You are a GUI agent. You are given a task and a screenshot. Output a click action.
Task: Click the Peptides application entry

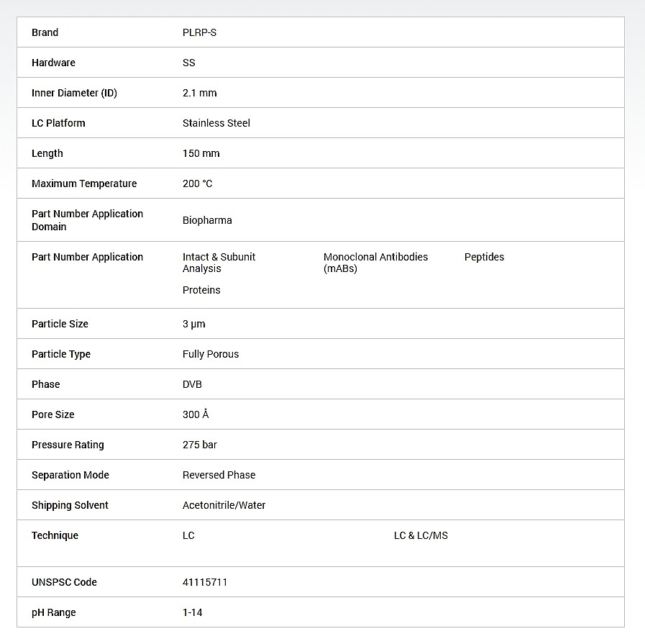click(x=484, y=257)
